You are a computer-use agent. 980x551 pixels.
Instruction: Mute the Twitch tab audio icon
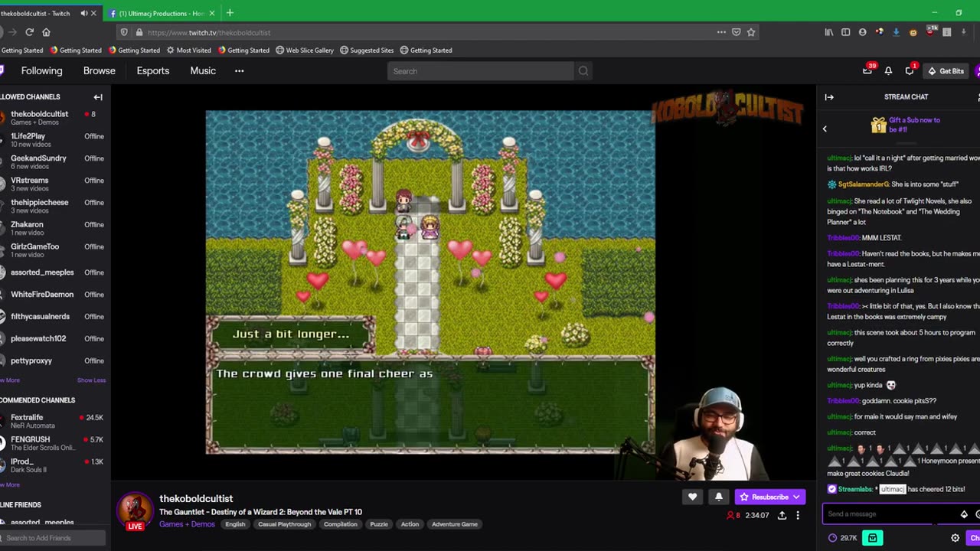point(83,13)
